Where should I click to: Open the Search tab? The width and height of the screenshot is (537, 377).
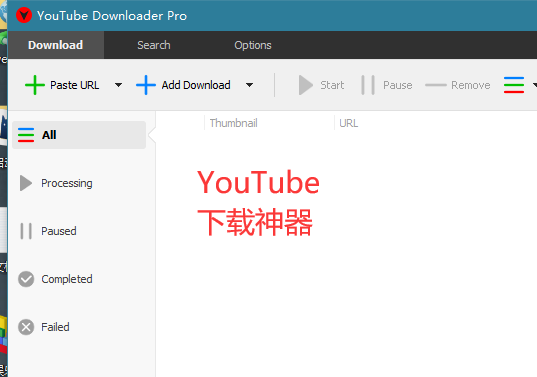(x=154, y=45)
